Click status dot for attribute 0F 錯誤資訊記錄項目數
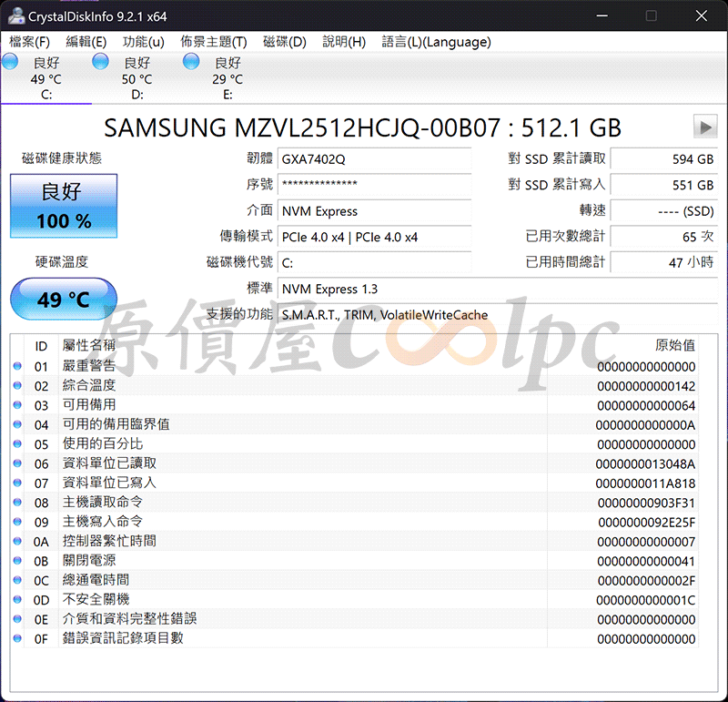728x702 pixels. (17, 639)
